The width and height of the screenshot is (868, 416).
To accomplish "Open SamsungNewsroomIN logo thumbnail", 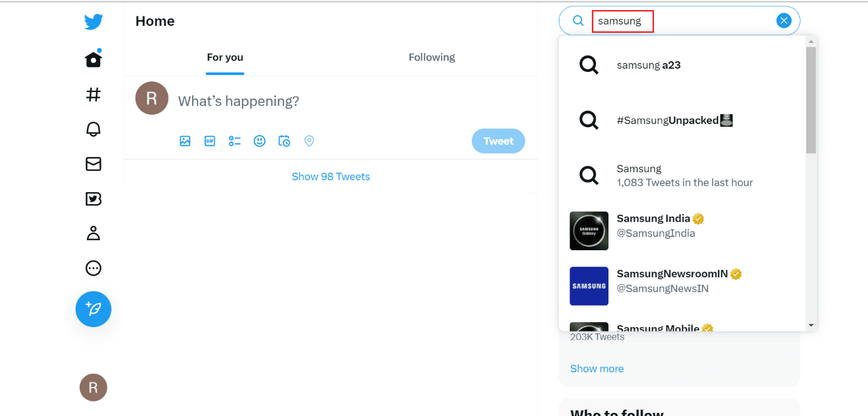I will pos(589,286).
